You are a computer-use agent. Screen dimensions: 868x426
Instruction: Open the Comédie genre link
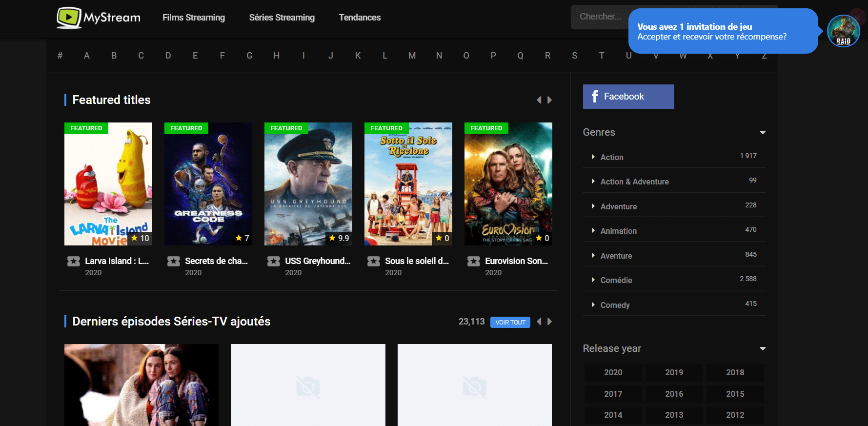(x=616, y=280)
